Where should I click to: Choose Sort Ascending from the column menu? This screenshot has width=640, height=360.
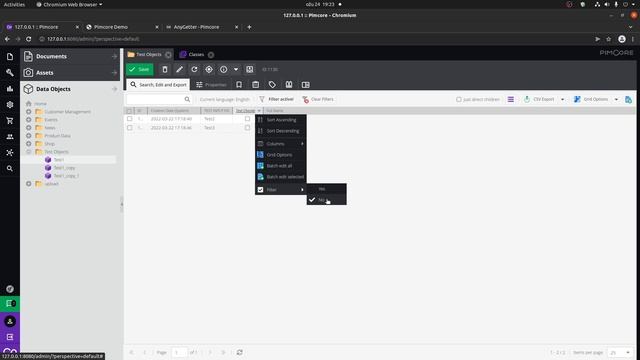(281, 120)
